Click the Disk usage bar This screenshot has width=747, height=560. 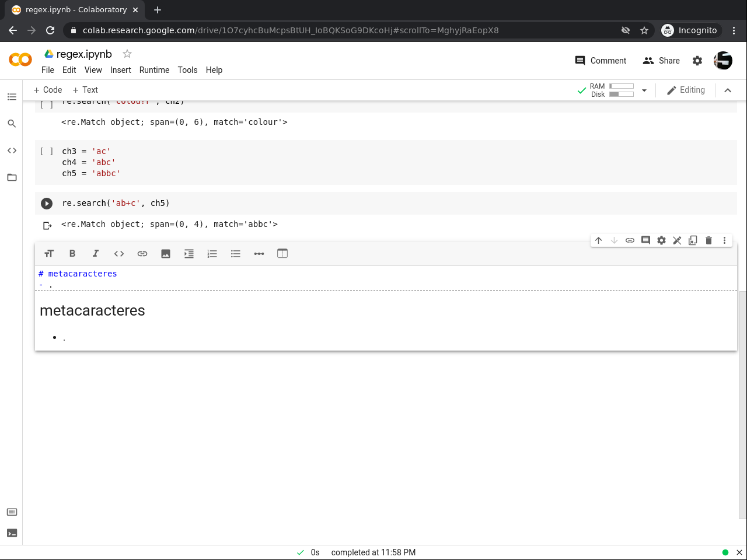point(622,94)
